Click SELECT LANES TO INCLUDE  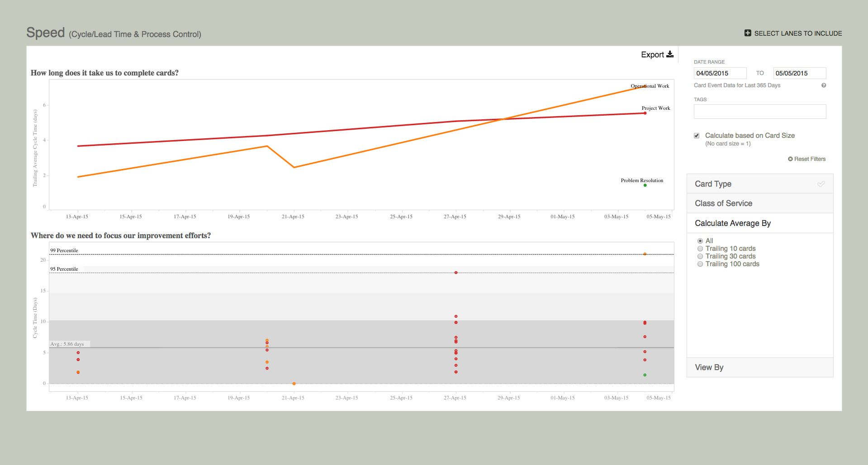(x=797, y=33)
